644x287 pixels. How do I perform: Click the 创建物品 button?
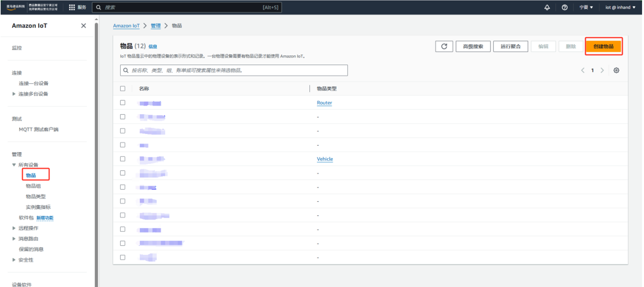point(603,46)
